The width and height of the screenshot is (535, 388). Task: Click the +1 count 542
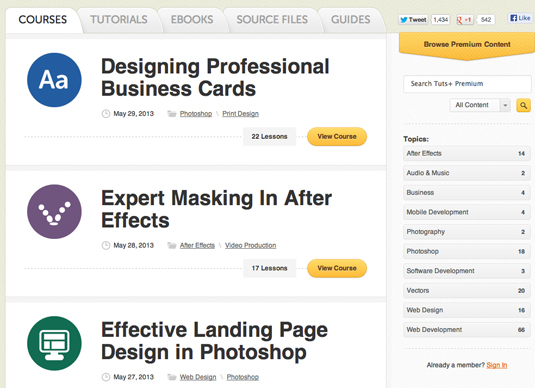(486, 20)
